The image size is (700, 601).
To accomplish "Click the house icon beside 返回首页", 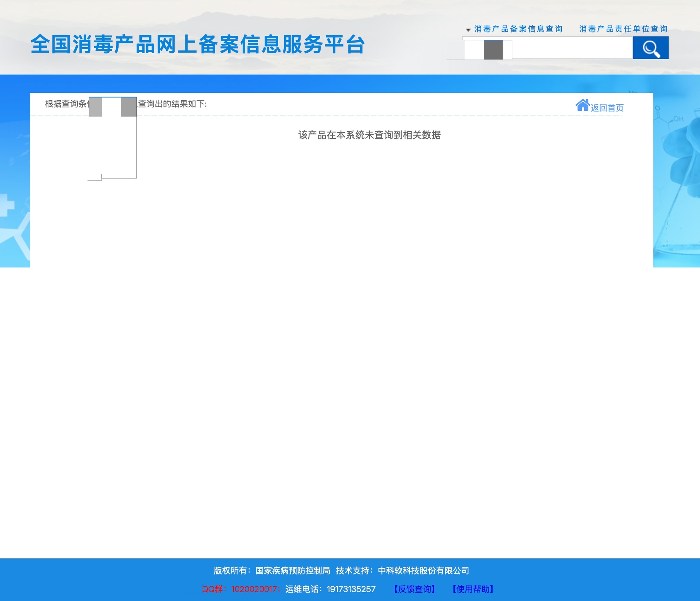I will tap(582, 105).
